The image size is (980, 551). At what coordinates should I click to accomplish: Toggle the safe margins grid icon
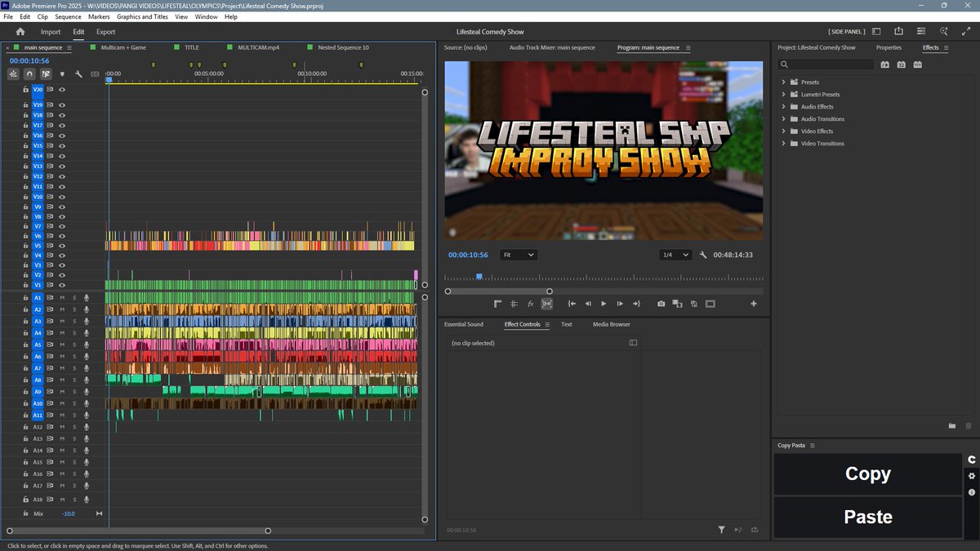coord(514,304)
